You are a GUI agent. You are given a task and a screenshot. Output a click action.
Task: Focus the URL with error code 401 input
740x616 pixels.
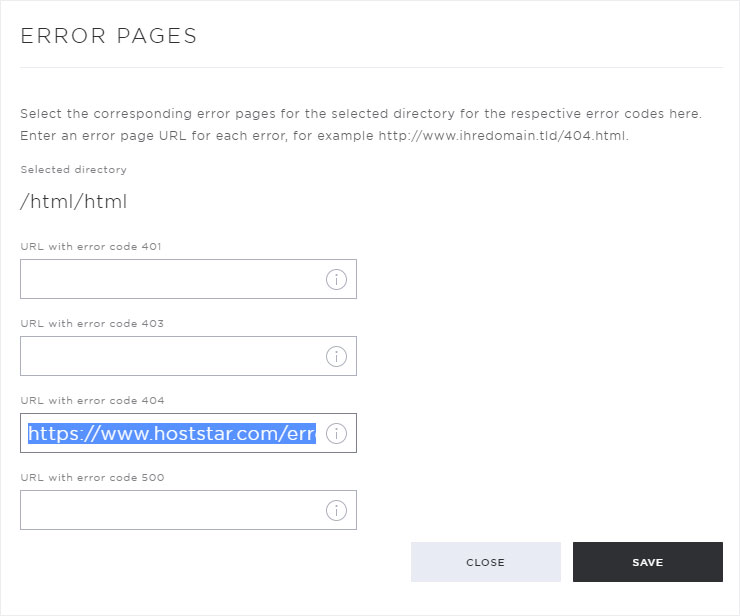point(188,279)
